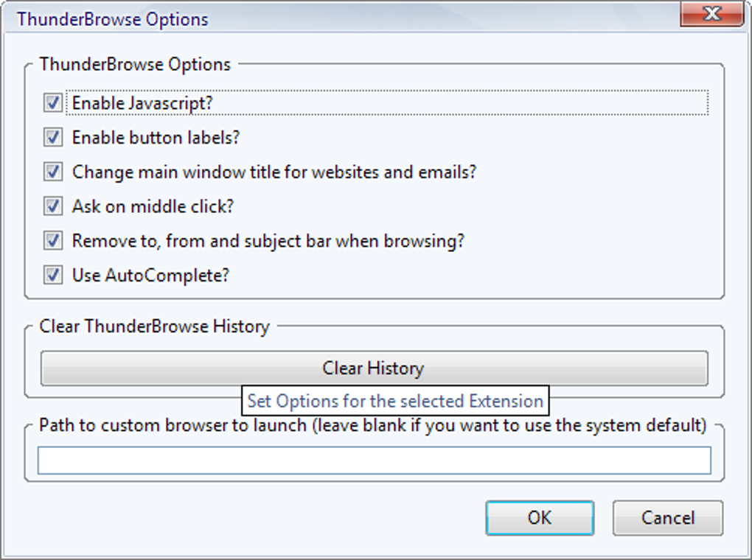
Task: Click the checkmark on Use AutoComplete
Action: (52, 276)
